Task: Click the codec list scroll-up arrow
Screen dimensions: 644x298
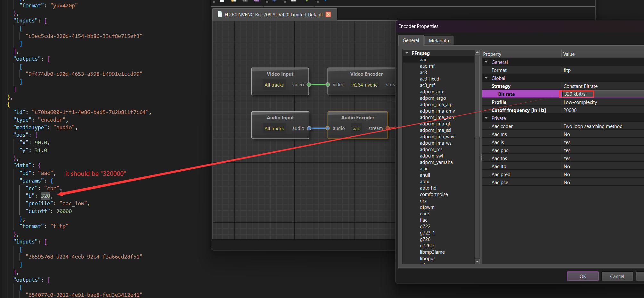Action: 477,52
